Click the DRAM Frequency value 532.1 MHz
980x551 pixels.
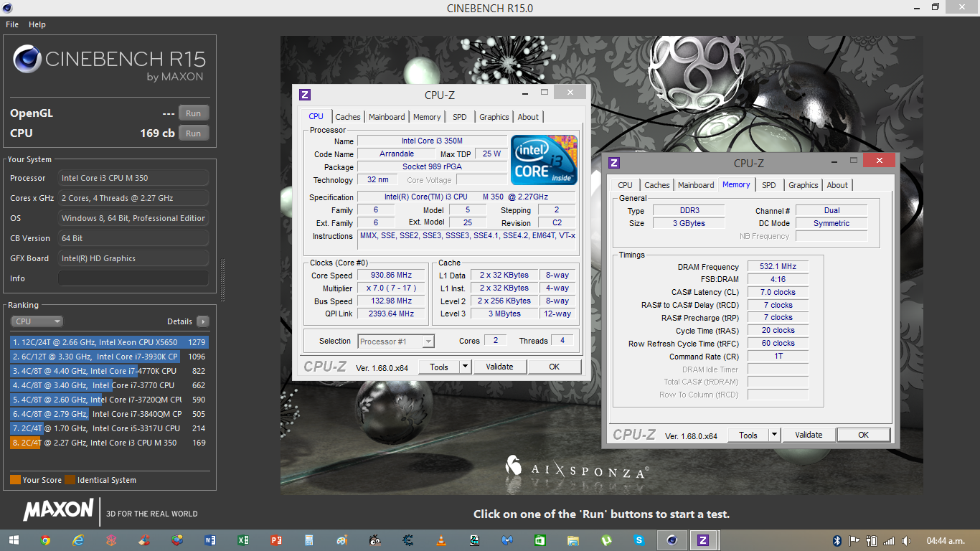click(778, 267)
